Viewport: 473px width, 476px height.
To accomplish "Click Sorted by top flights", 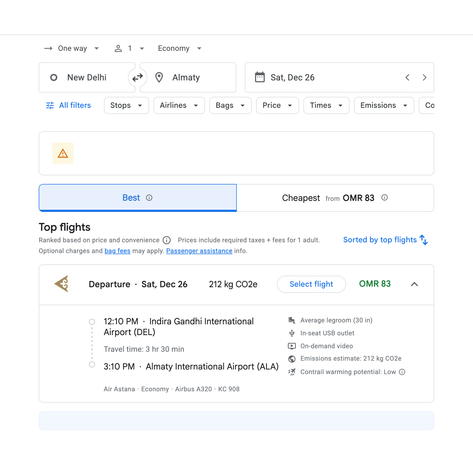I will (385, 240).
